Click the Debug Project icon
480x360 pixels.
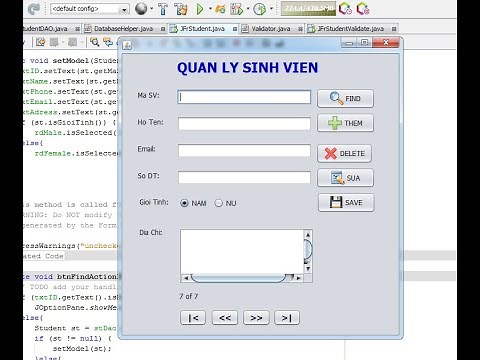(x=220, y=9)
